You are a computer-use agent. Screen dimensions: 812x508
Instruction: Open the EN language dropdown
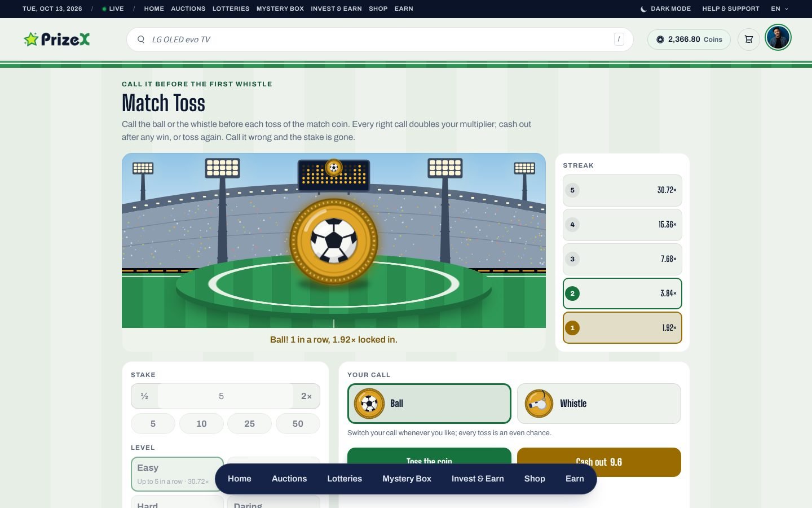(780, 9)
